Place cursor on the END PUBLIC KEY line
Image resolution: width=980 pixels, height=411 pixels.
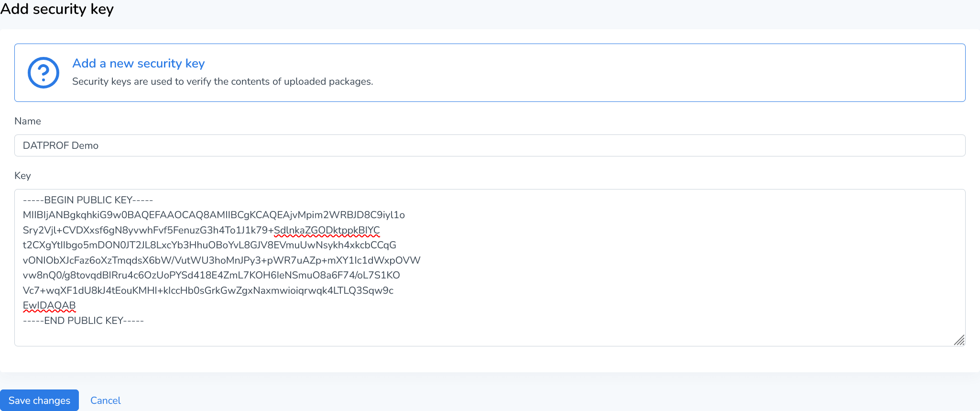(x=83, y=321)
